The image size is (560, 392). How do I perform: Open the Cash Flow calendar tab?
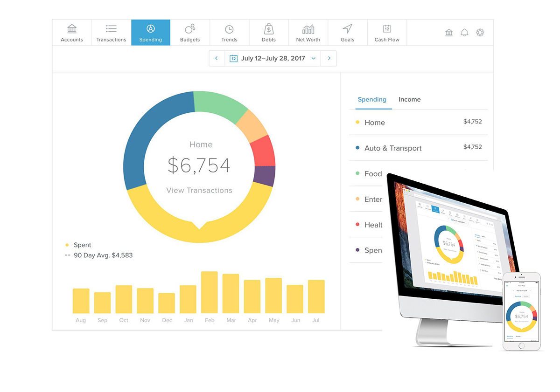point(387,33)
